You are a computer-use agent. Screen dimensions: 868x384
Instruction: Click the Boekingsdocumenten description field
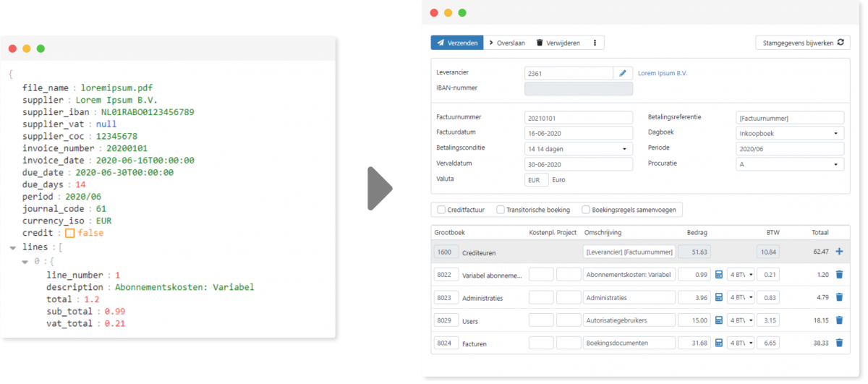[x=629, y=343]
